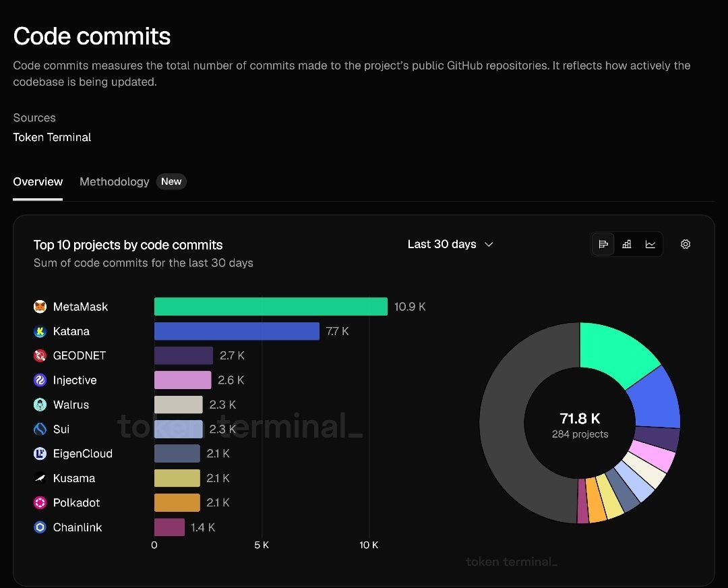
Task: Click the New badge
Action: click(x=171, y=181)
